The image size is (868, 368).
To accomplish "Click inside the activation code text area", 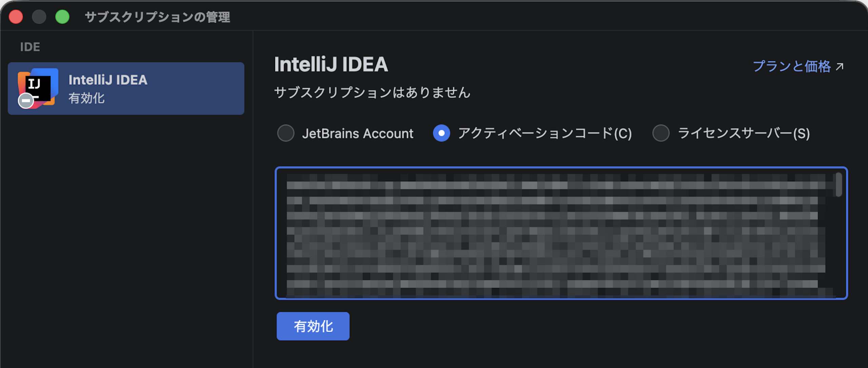I will [x=561, y=233].
